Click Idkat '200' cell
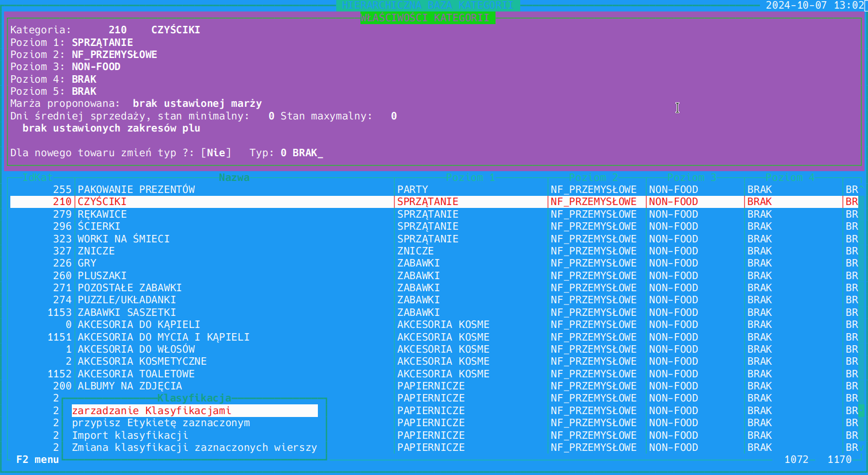The height and width of the screenshot is (475, 868). [x=62, y=386]
